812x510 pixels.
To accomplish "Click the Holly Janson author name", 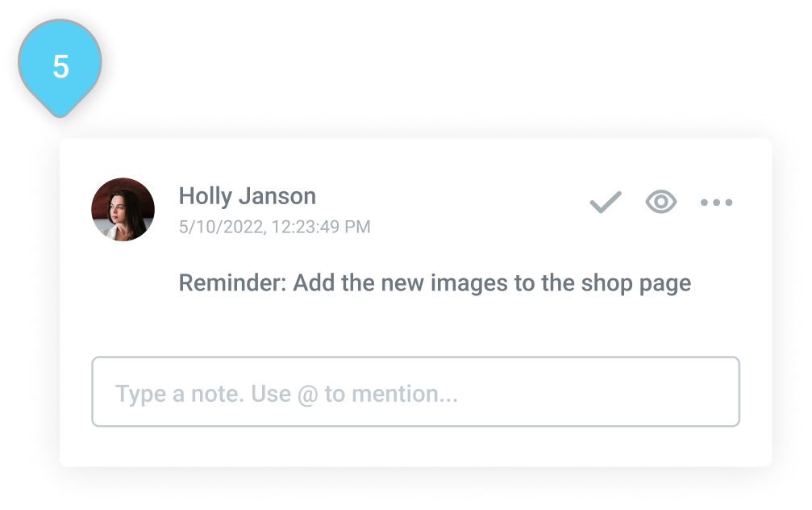I will click(x=247, y=196).
